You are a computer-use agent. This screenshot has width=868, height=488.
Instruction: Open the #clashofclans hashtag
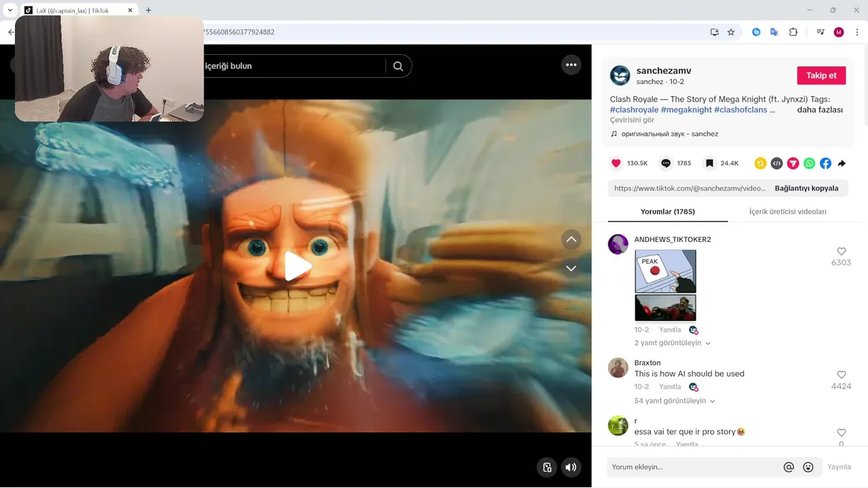pos(741,110)
